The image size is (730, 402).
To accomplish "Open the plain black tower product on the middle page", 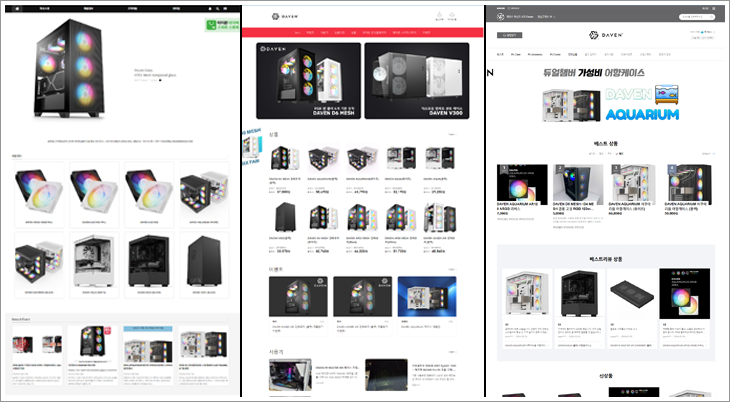I will (285, 218).
